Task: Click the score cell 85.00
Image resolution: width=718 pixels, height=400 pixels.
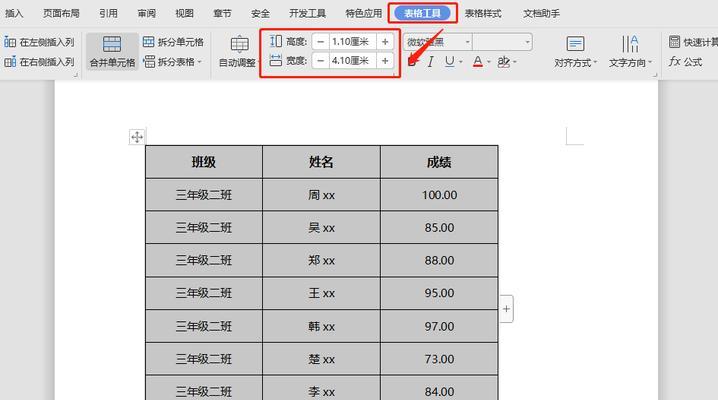Action: coord(439,227)
